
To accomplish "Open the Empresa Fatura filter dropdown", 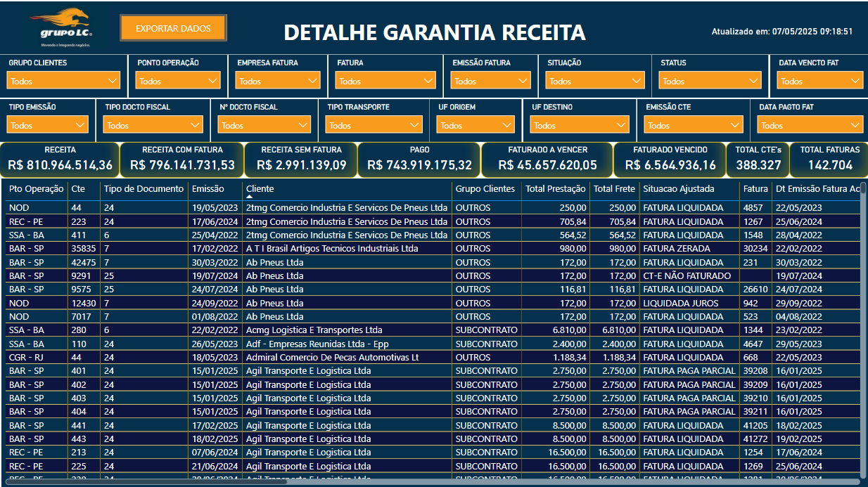I will [x=278, y=81].
